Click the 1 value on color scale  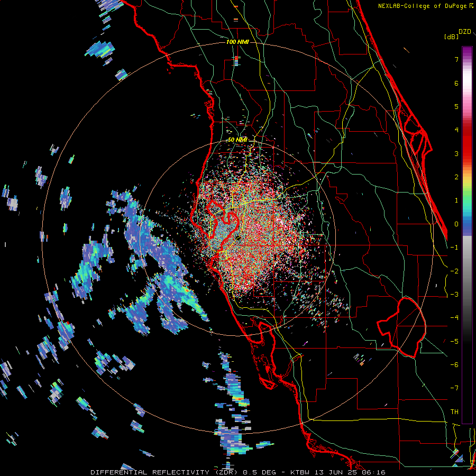[x=456, y=200]
